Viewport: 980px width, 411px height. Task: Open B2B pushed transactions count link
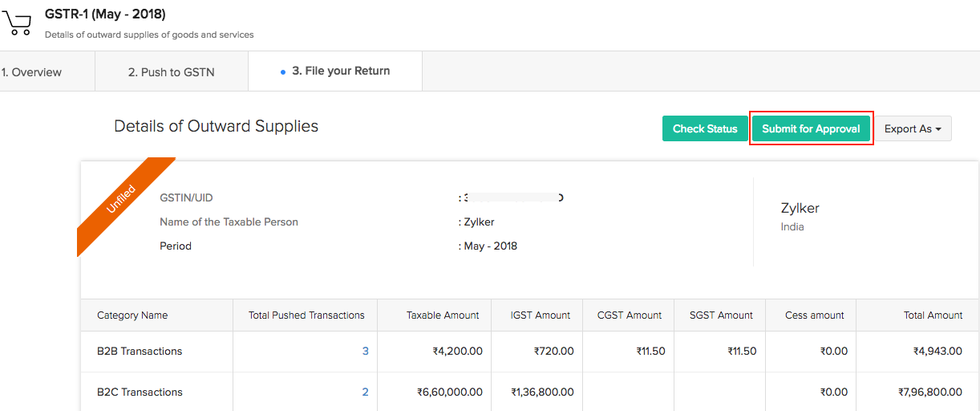point(365,352)
